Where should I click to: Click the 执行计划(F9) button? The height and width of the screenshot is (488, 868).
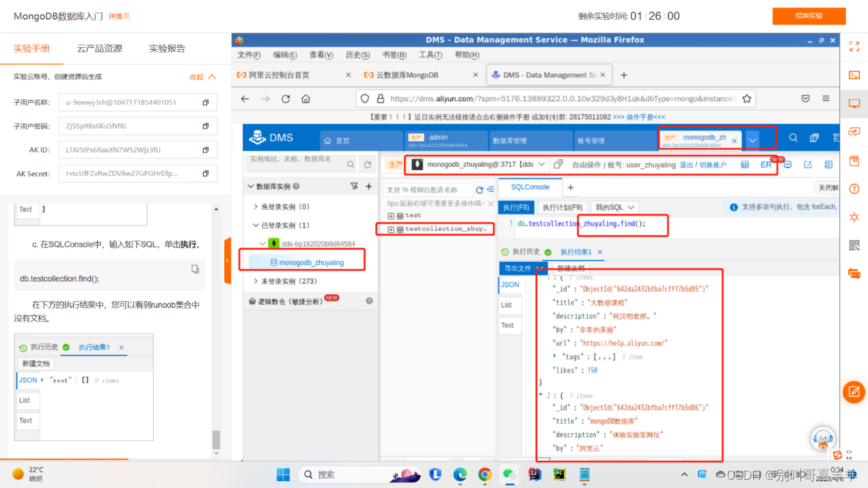point(562,207)
